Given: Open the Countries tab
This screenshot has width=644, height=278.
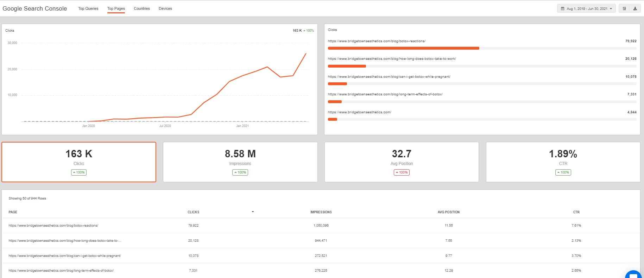Looking at the screenshot, I should (x=142, y=8).
